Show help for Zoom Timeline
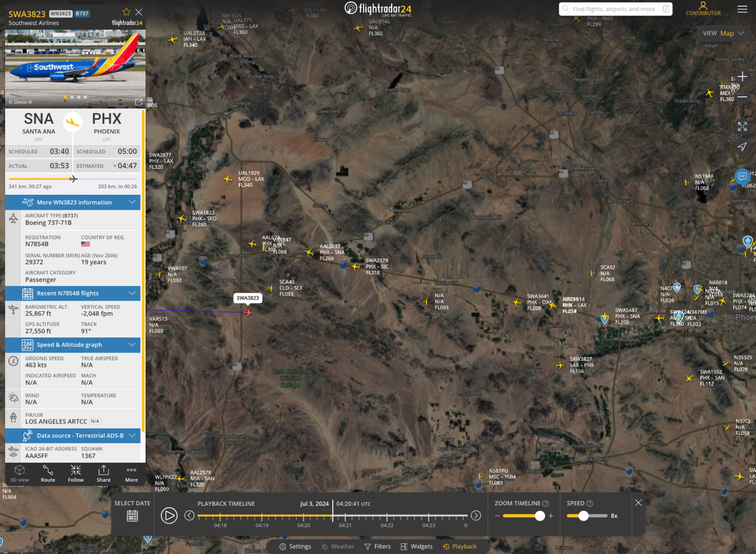The image size is (756, 554). pyautogui.click(x=546, y=503)
